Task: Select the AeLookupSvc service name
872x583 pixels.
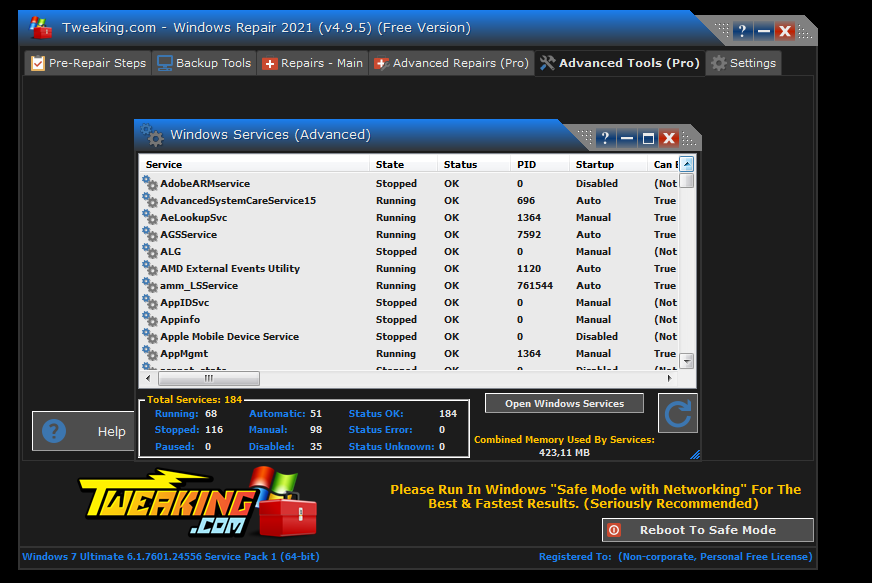Action: 194,218
